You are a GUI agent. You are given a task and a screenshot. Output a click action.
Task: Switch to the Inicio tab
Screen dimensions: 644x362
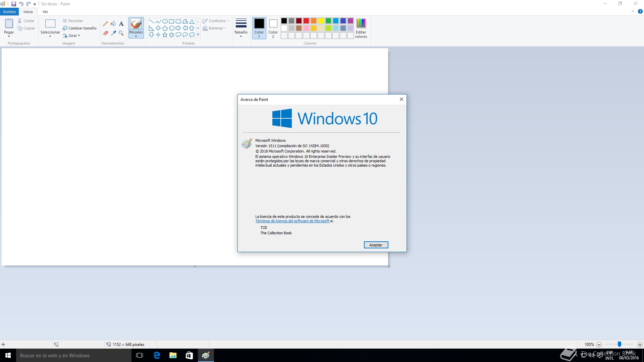[x=28, y=12]
